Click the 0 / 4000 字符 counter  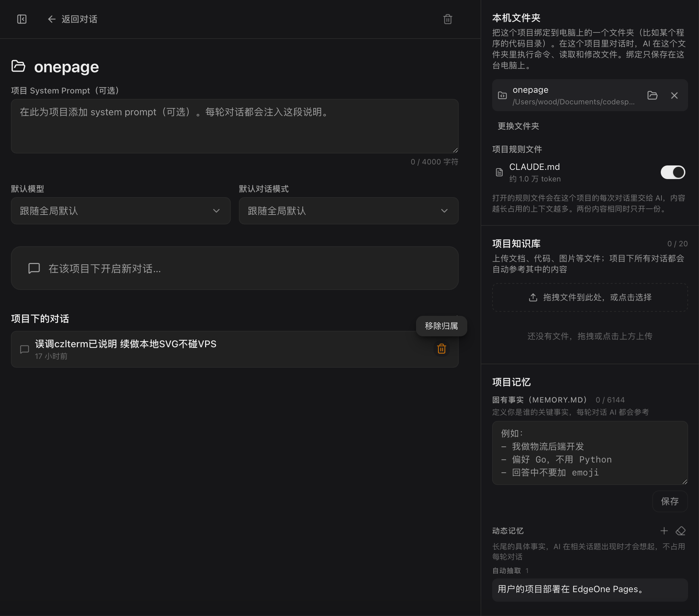(434, 162)
